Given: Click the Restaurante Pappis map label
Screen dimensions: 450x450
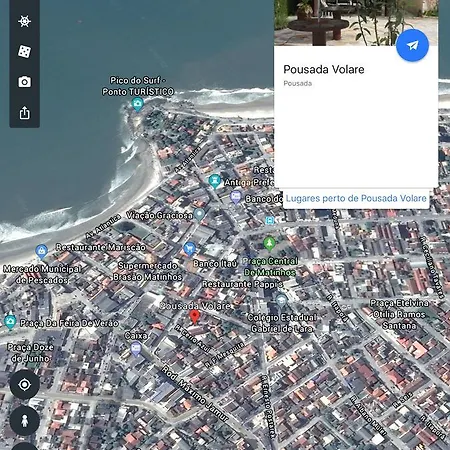Looking at the screenshot, I should (x=242, y=284).
